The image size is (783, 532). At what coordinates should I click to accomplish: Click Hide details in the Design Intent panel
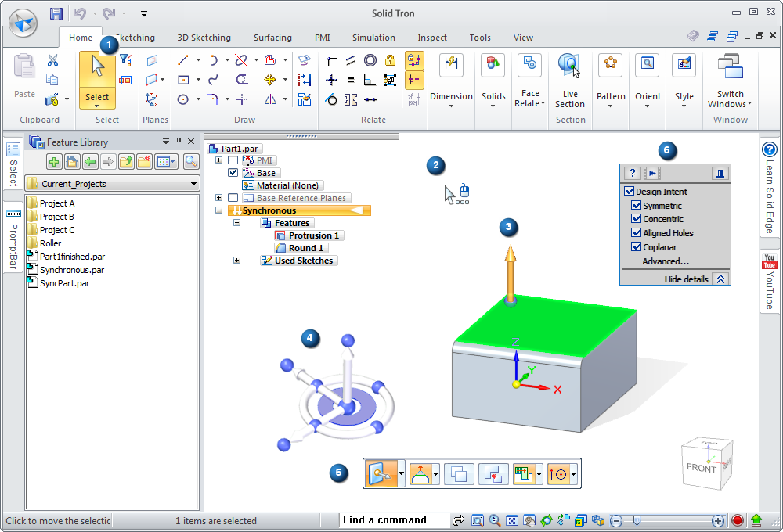pyautogui.click(x=686, y=279)
